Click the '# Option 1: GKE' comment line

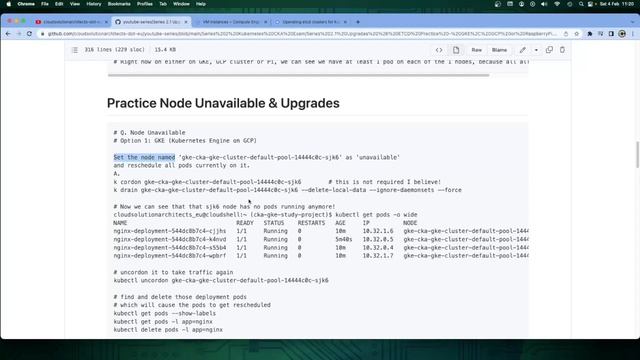185,141
